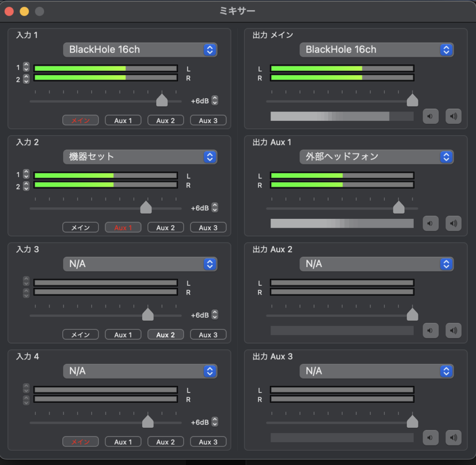476x465 pixels.
Task: Disable Aux 1 routing for 入力 2
Action: point(123,228)
